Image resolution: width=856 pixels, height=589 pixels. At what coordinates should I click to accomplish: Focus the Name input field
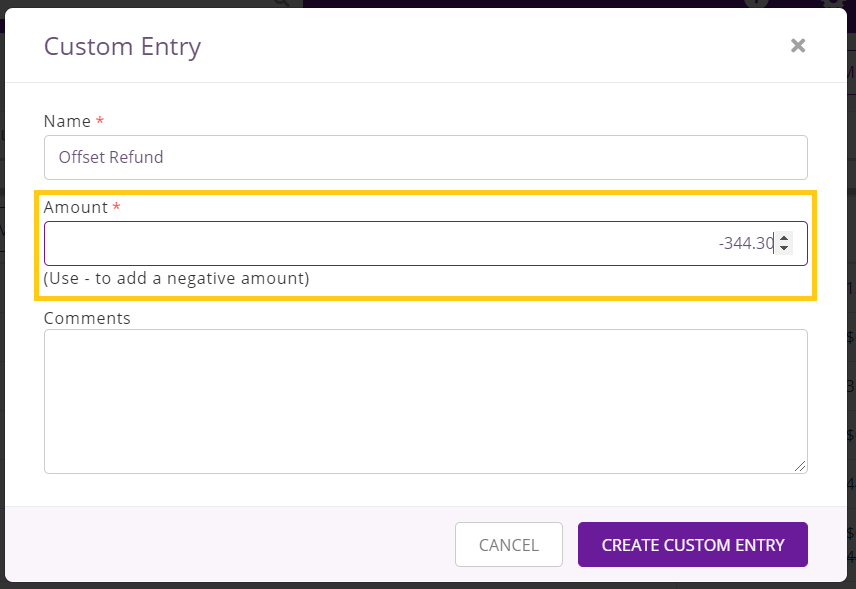click(426, 157)
